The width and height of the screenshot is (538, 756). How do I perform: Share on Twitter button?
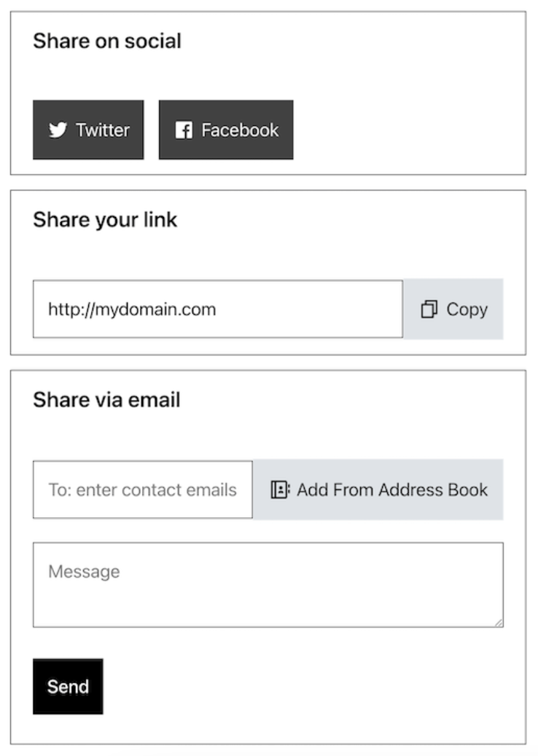tap(88, 130)
